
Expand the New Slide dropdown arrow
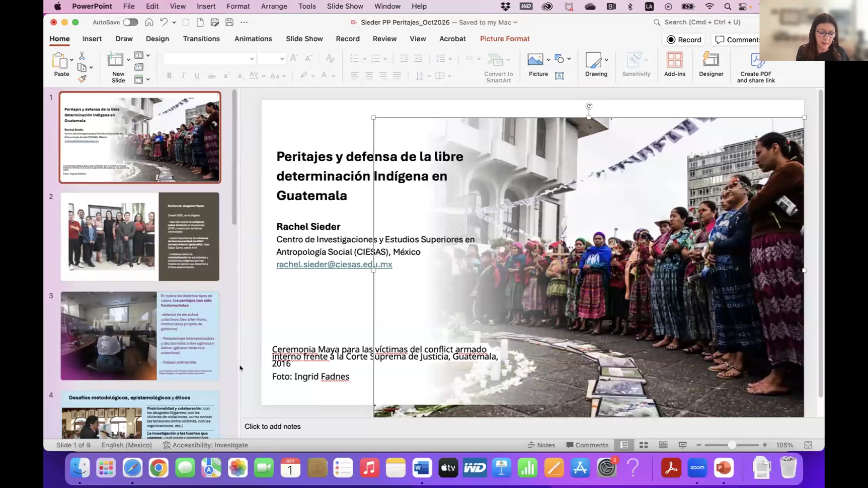pyautogui.click(x=129, y=60)
